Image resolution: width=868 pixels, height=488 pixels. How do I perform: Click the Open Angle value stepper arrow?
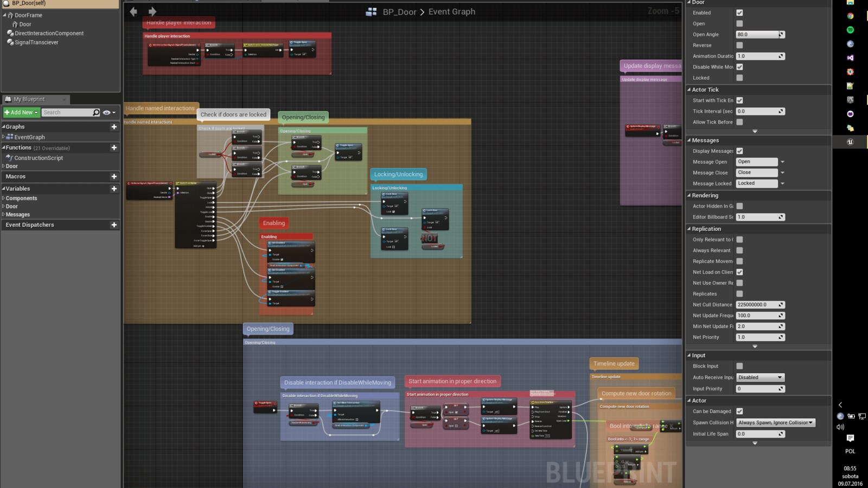coord(780,34)
